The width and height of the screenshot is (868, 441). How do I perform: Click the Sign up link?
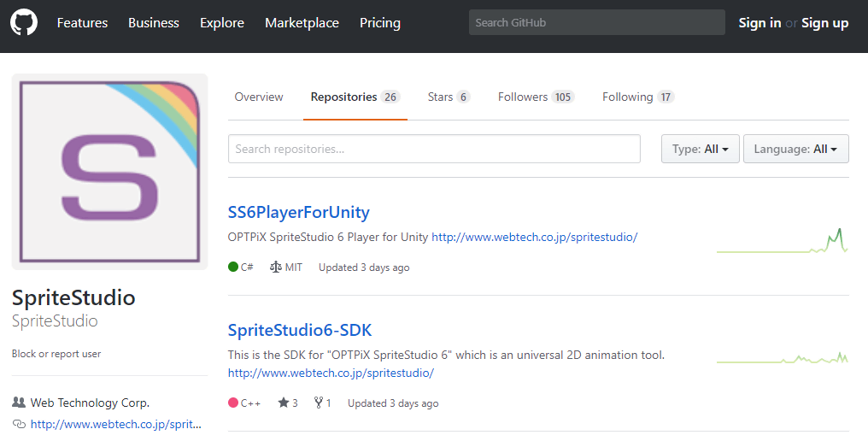click(x=824, y=23)
